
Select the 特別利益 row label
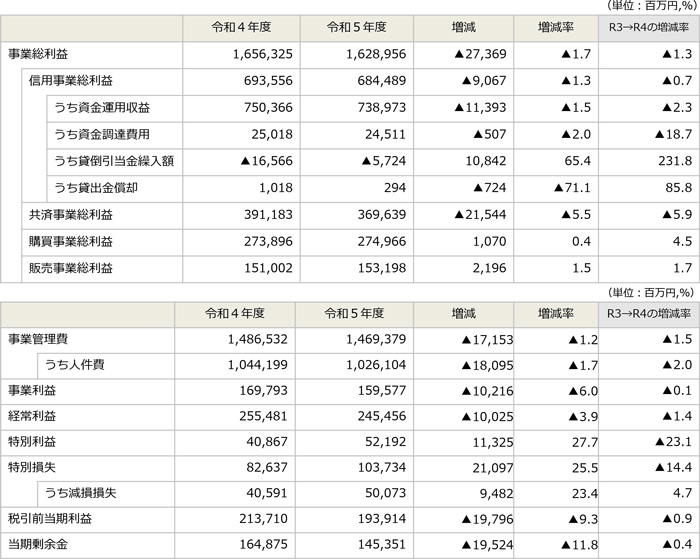click(x=32, y=442)
